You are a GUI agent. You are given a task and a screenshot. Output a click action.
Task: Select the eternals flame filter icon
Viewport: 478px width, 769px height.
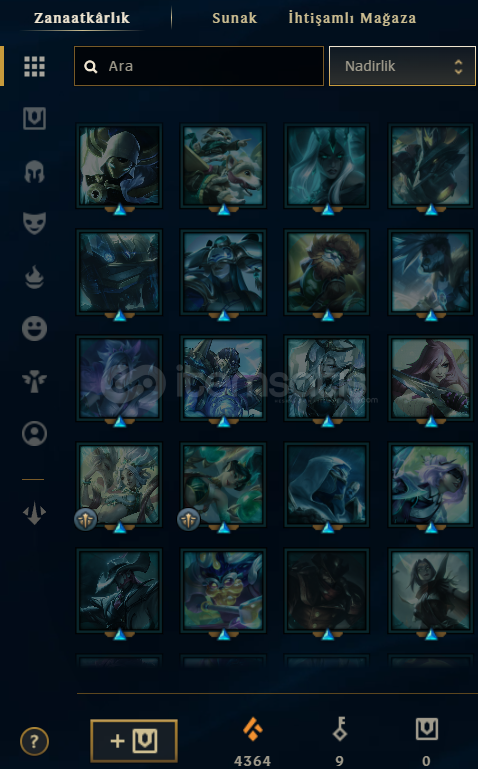tap(34, 276)
